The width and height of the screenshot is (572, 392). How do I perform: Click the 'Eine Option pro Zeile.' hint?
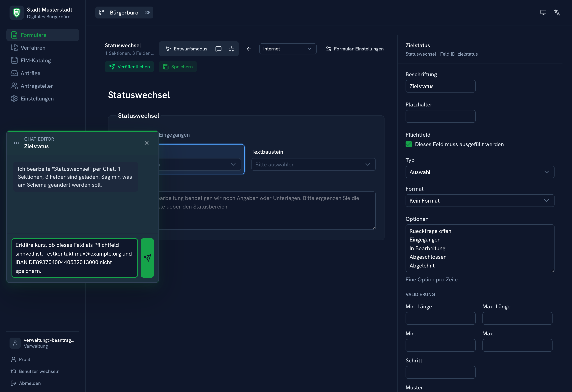(432, 280)
